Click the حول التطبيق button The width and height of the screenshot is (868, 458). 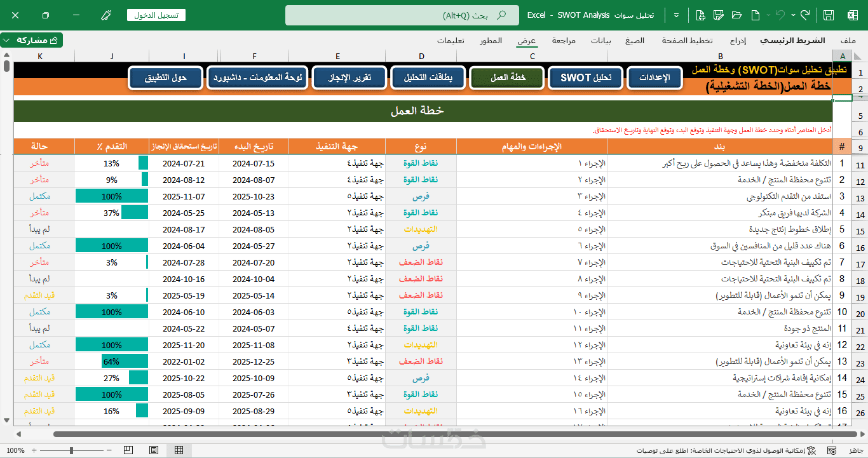(x=165, y=77)
